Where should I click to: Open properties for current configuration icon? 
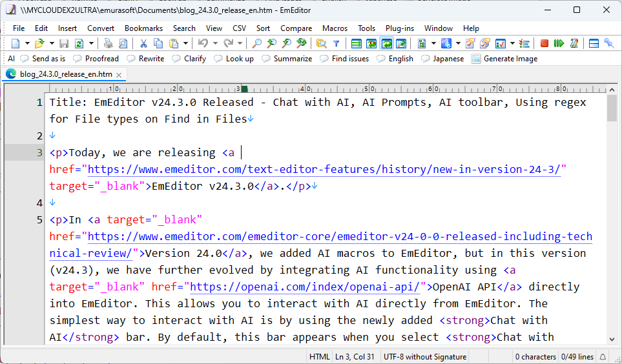coord(470,43)
